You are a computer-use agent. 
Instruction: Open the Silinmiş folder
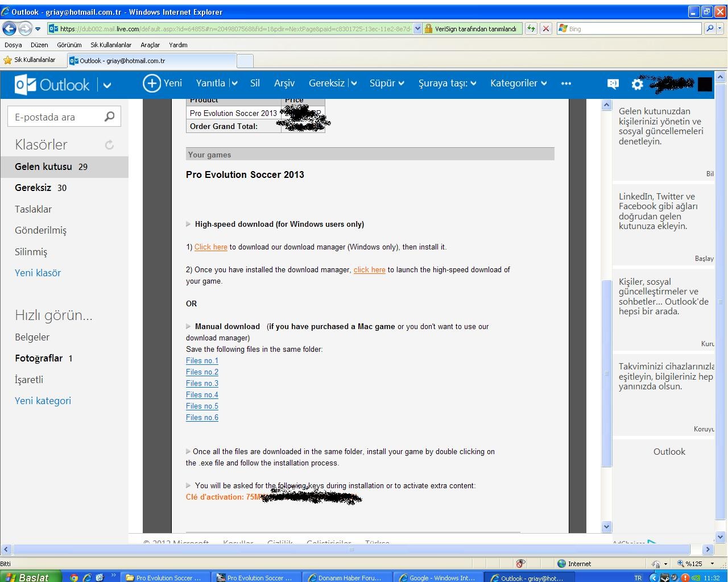tap(31, 252)
